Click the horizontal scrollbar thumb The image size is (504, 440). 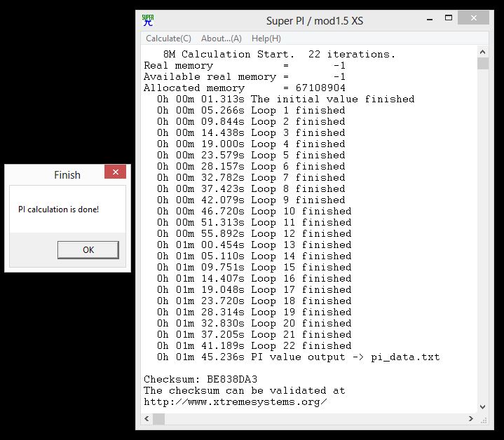click(159, 419)
